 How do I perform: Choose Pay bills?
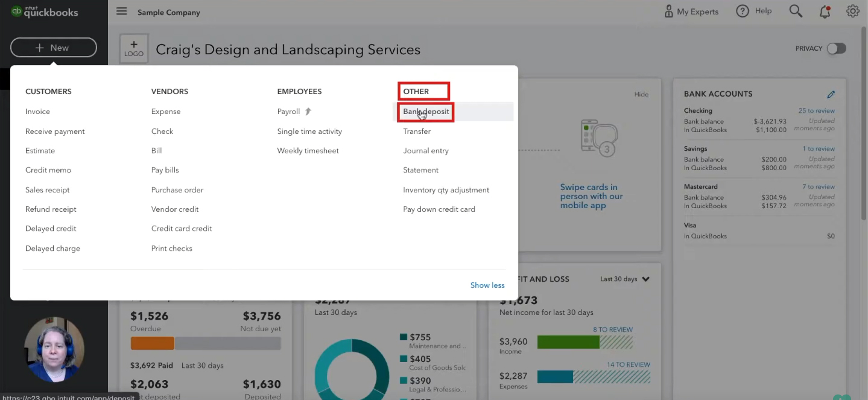tap(165, 170)
